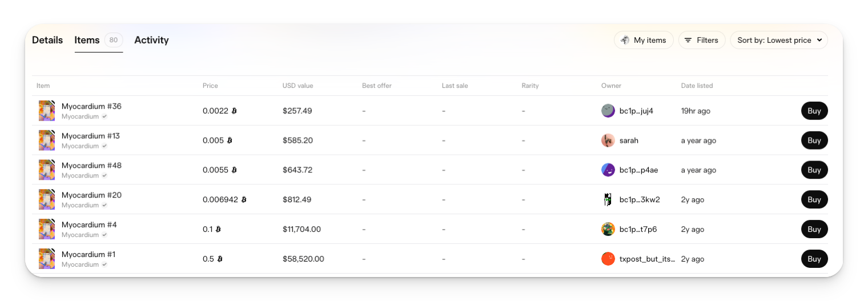
Task: Click the orange txpost_but_its owner avatar
Action: [608, 259]
